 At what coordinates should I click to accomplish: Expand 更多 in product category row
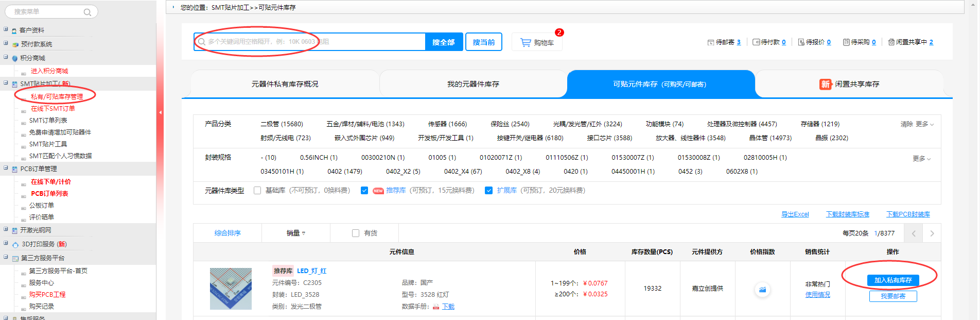point(924,124)
